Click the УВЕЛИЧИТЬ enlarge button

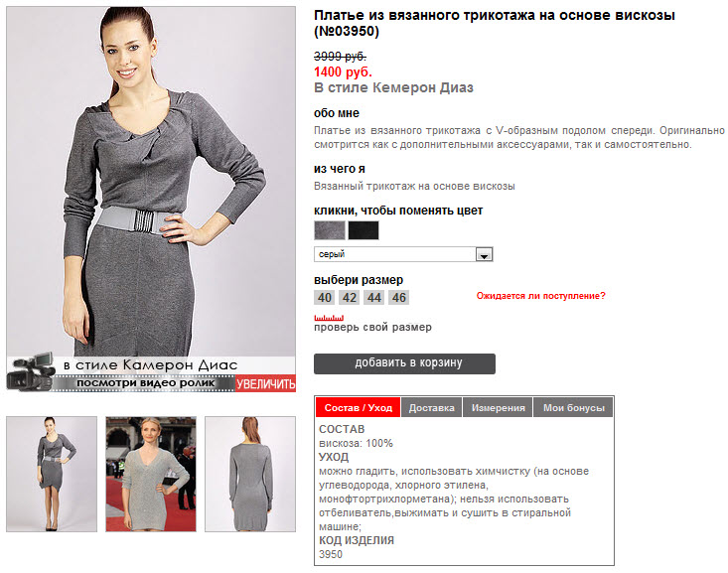(x=265, y=383)
